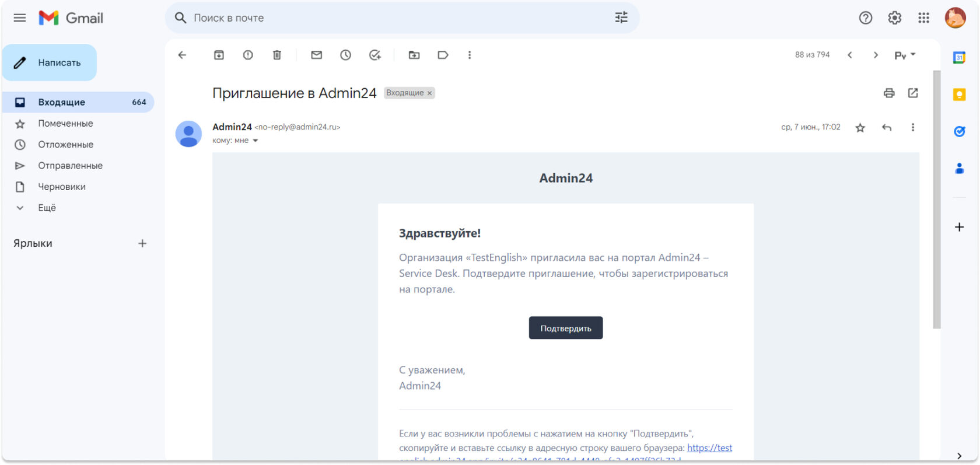The image size is (980, 465).
Task: Remove Входящие label from email
Action: [429, 93]
